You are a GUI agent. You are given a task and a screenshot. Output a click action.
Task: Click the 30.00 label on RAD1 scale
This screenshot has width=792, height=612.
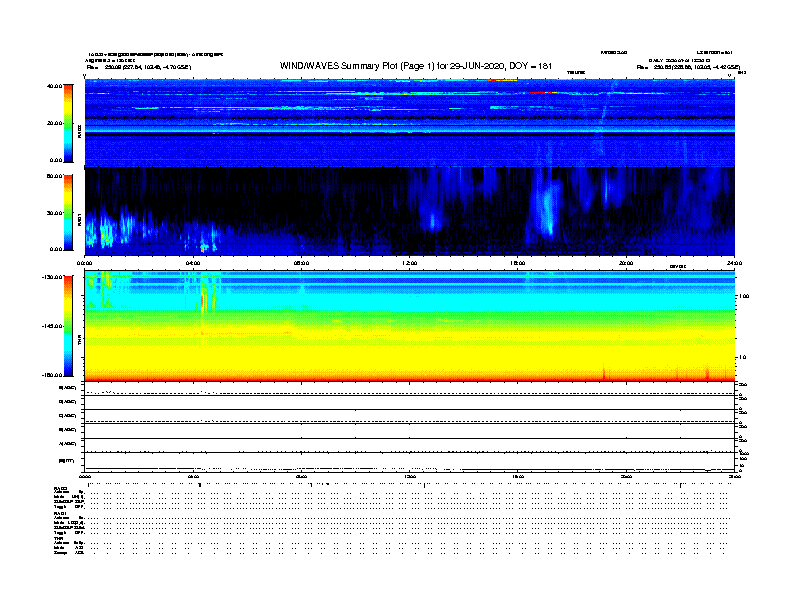click(54, 213)
